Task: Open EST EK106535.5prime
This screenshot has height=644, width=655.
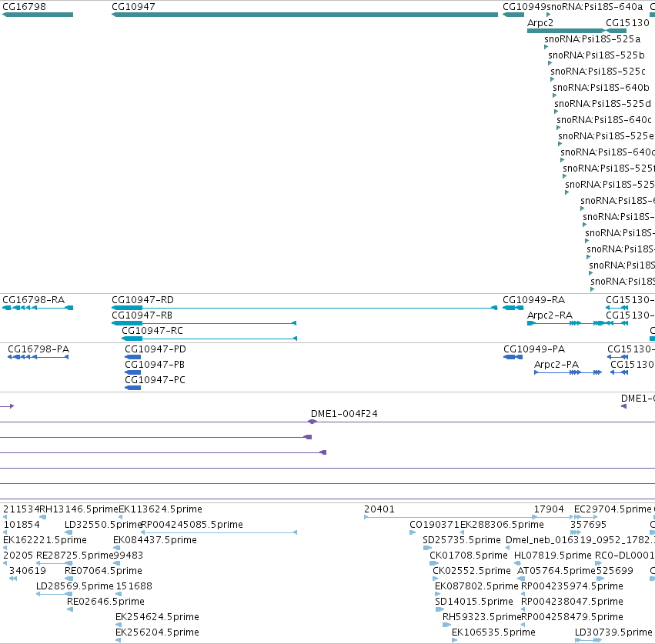Action: [x=494, y=632]
